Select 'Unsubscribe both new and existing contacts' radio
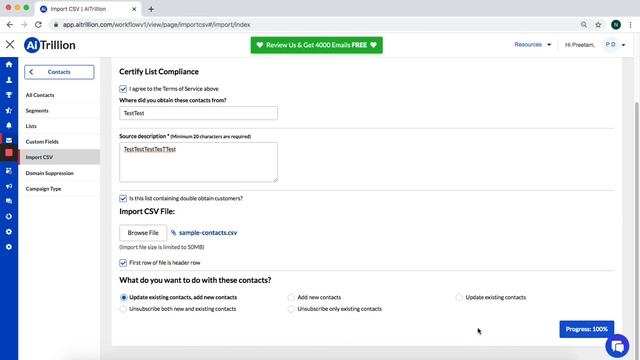Image resolution: width=640 pixels, height=360 pixels. [x=123, y=309]
